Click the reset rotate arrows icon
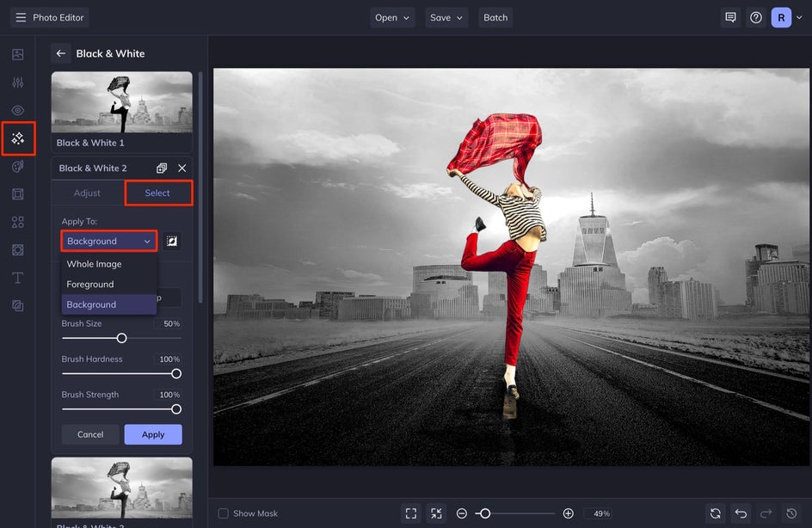The width and height of the screenshot is (812, 528). click(715, 513)
